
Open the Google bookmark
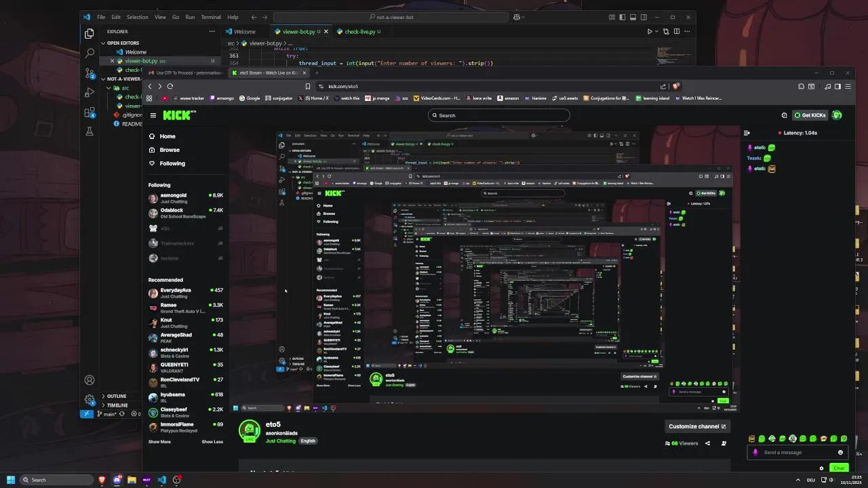pyautogui.click(x=249, y=98)
